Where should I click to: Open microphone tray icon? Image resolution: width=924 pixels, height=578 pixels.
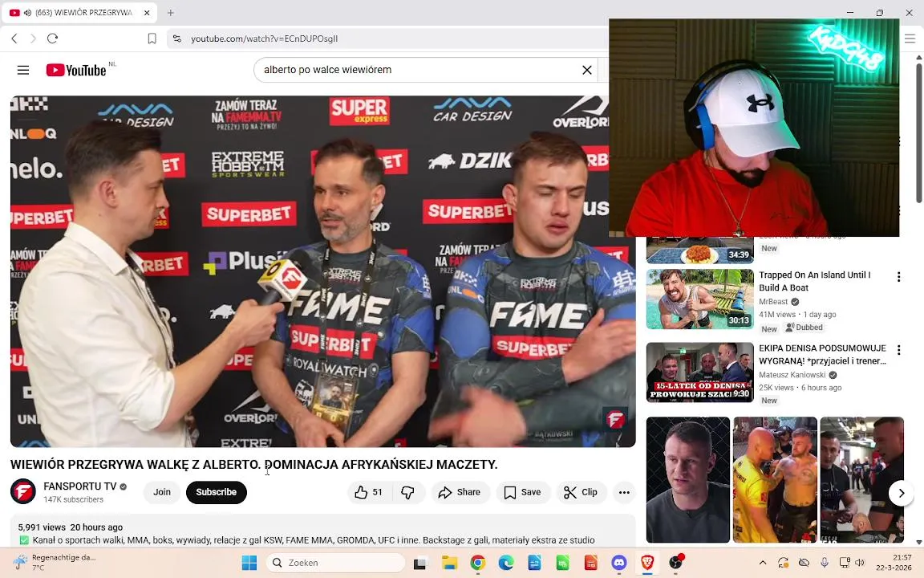[x=825, y=564]
